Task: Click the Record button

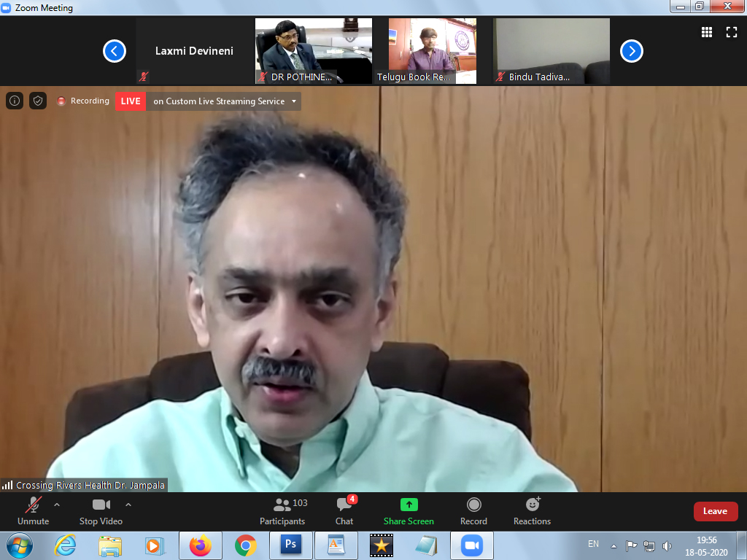Action: (x=473, y=510)
